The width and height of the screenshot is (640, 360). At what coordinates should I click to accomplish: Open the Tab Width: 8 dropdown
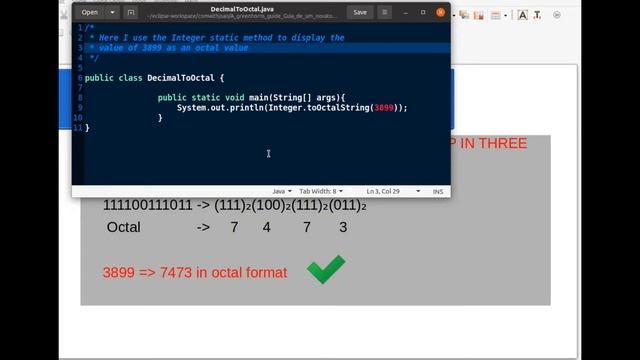tap(321, 191)
